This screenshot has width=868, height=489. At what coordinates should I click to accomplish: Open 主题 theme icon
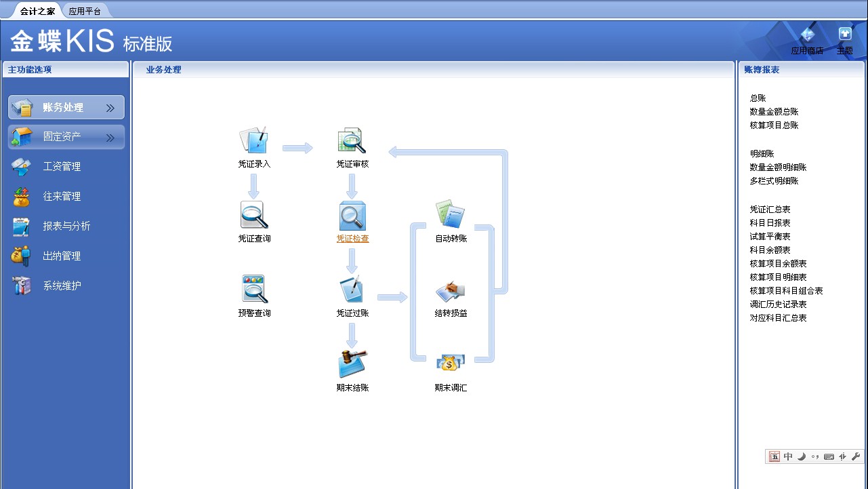pos(845,34)
